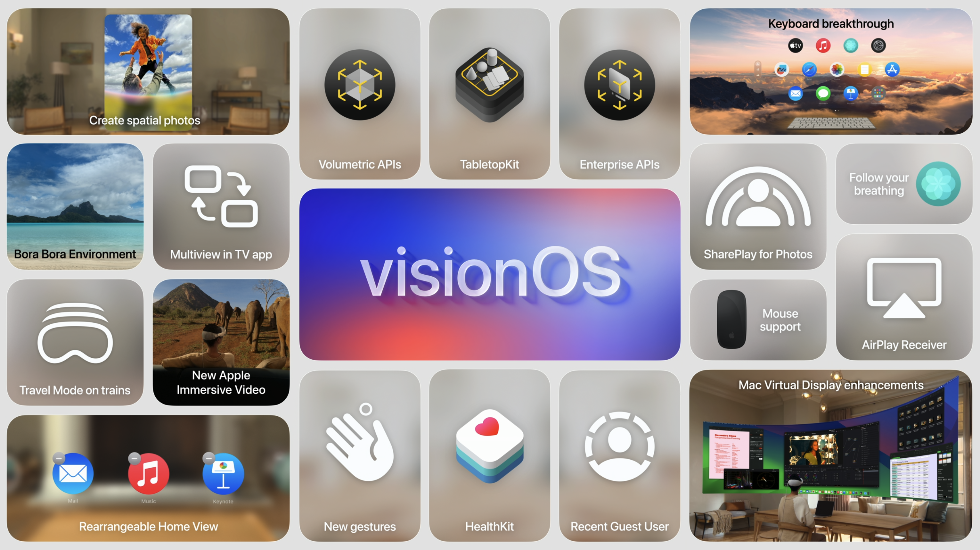
Task: Toggle the SharePlay for Photos feature
Action: [759, 212]
